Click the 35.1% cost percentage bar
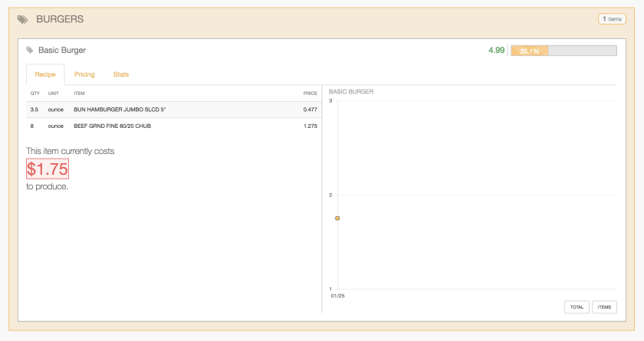Viewport: 644px width, 341px height. [563, 51]
